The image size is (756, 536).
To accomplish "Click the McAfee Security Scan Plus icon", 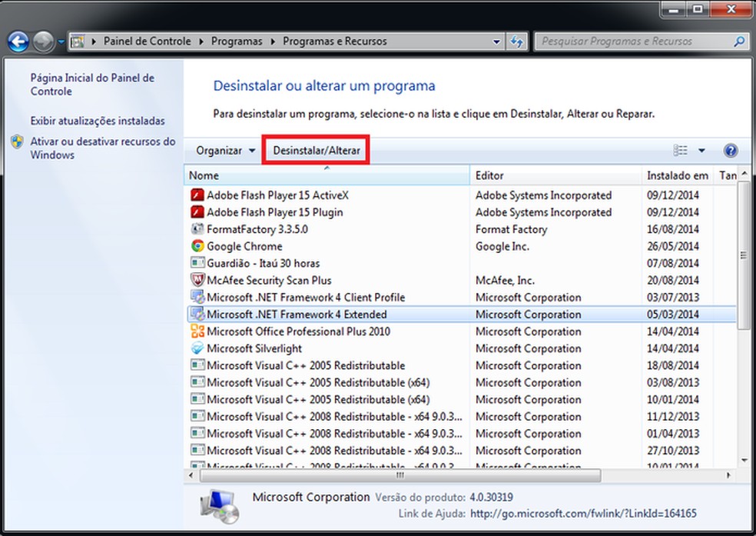I will 197,280.
